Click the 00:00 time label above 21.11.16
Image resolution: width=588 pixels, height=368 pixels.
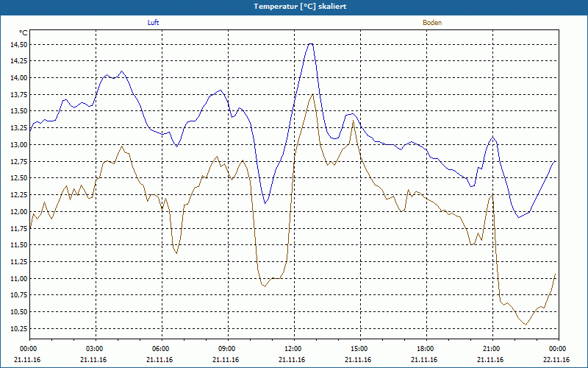tap(28, 349)
